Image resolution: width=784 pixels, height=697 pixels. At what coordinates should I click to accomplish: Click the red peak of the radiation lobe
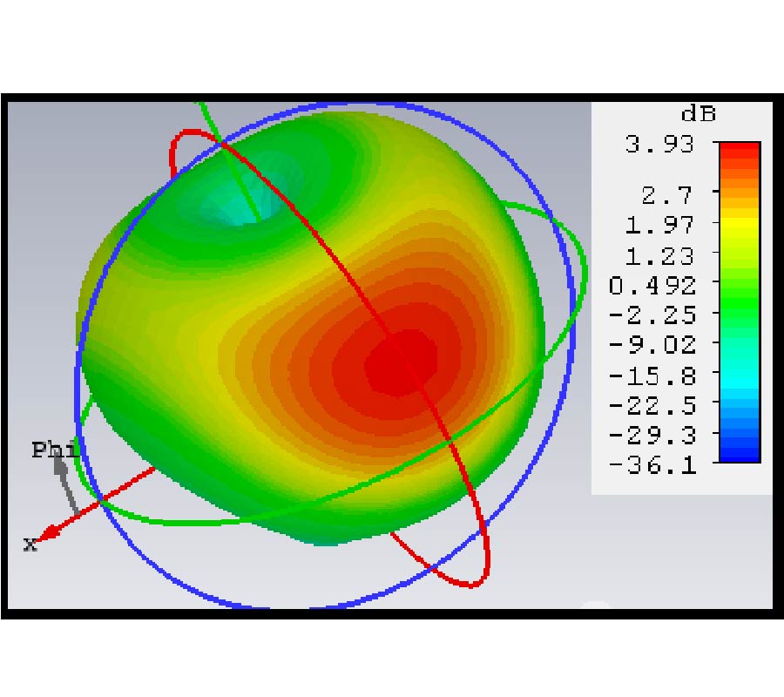401,362
